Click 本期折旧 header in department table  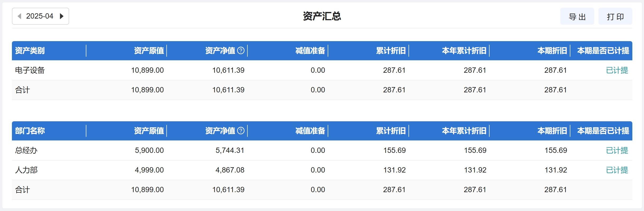pyautogui.click(x=552, y=131)
